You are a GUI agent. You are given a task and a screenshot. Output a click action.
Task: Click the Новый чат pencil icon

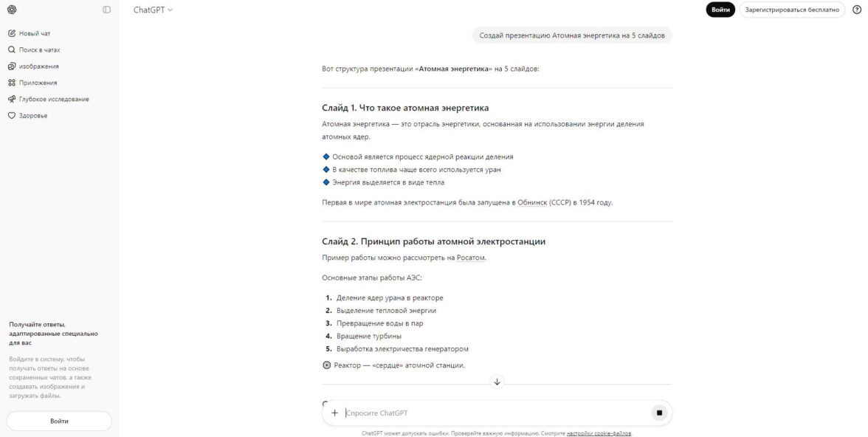(x=12, y=33)
